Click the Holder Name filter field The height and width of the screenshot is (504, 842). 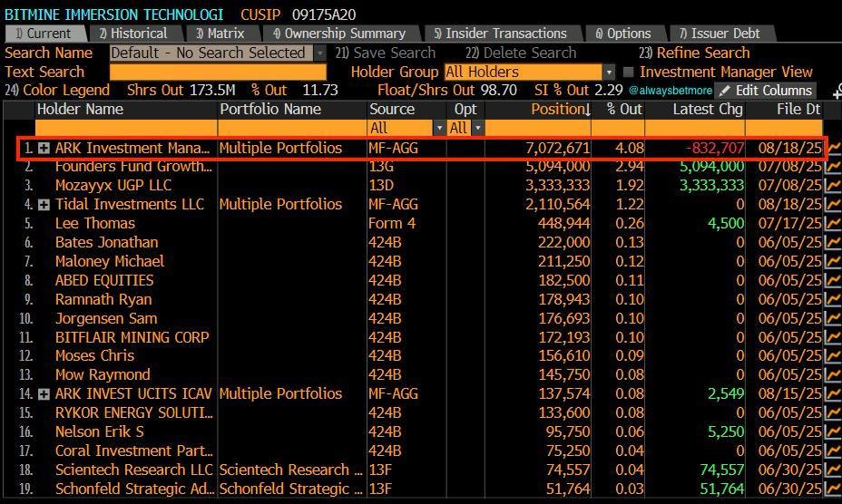[125, 129]
